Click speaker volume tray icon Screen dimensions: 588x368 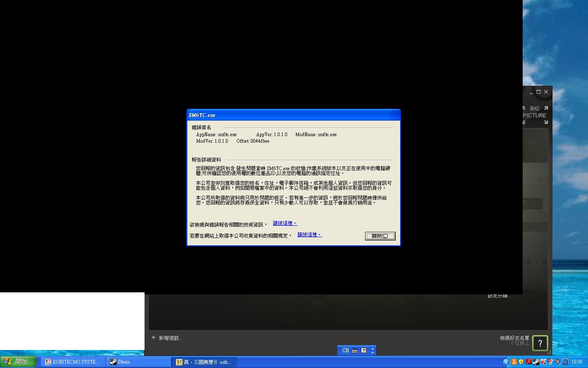click(558, 362)
